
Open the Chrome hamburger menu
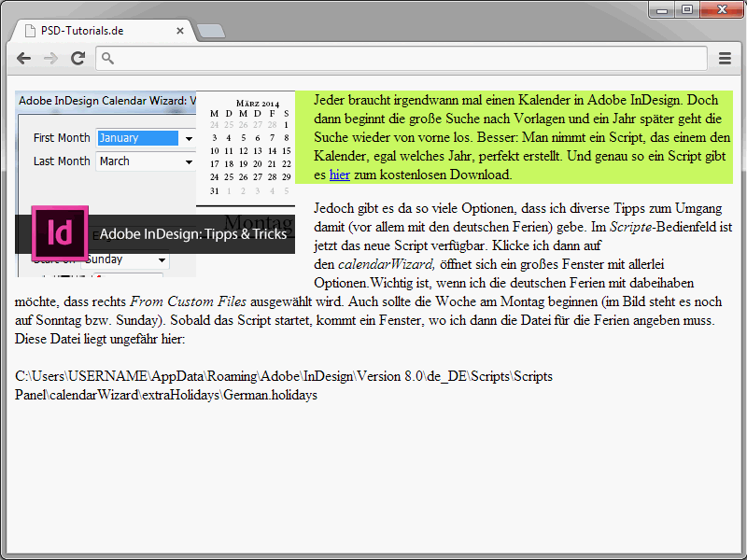[x=725, y=59]
